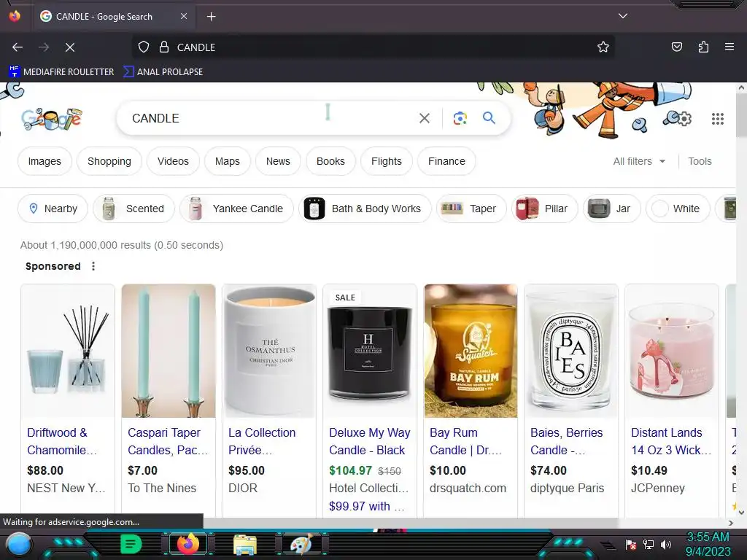Viewport: 747px width, 560px height.
Task: Open the Hotel Collection black candle image
Action: (370, 351)
